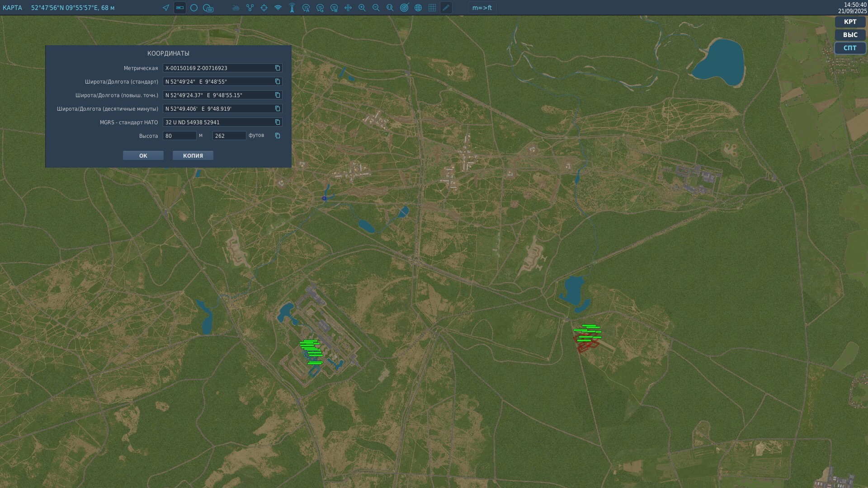Copy the standard latitude/longitude value
The height and width of the screenshot is (488, 868).
tap(278, 81)
